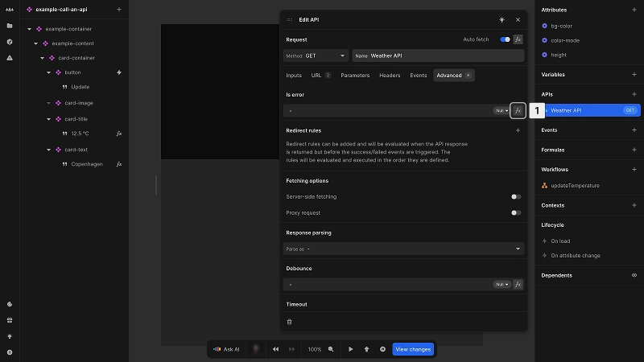Select the height attribute
Image resolution: width=644 pixels, height=362 pixels.
pyautogui.click(x=559, y=55)
